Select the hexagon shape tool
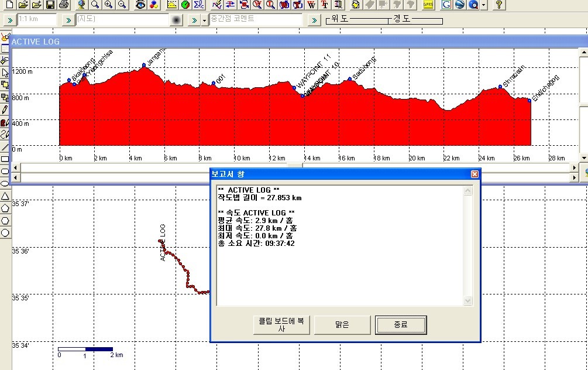Viewport: 588px width, 370px height. pos(5,221)
